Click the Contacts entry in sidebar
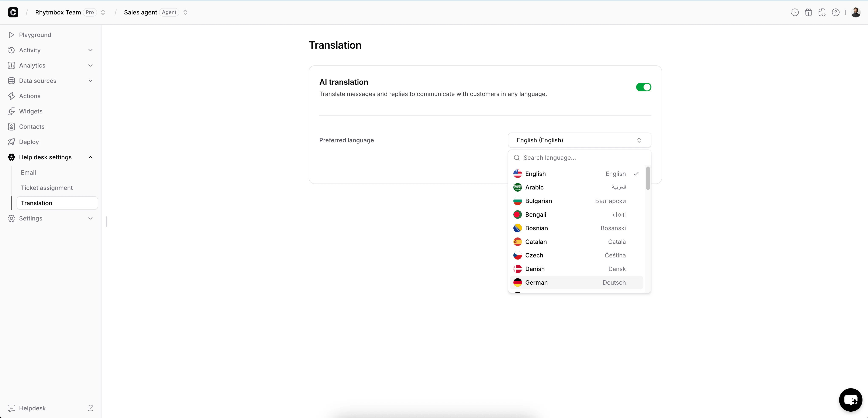Screen dimensions: 868x418 (32, 126)
